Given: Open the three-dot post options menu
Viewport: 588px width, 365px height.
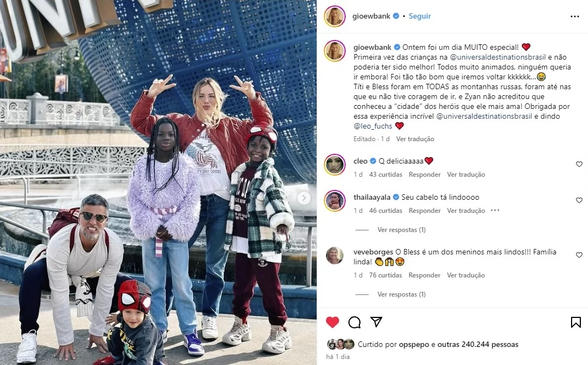Looking at the screenshot, I should click(574, 16).
